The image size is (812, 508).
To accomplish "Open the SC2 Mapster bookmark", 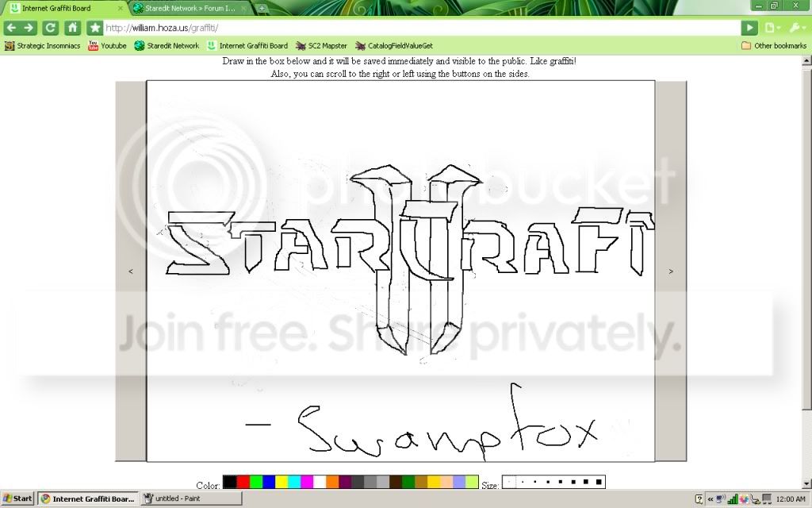I will point(321,46).
